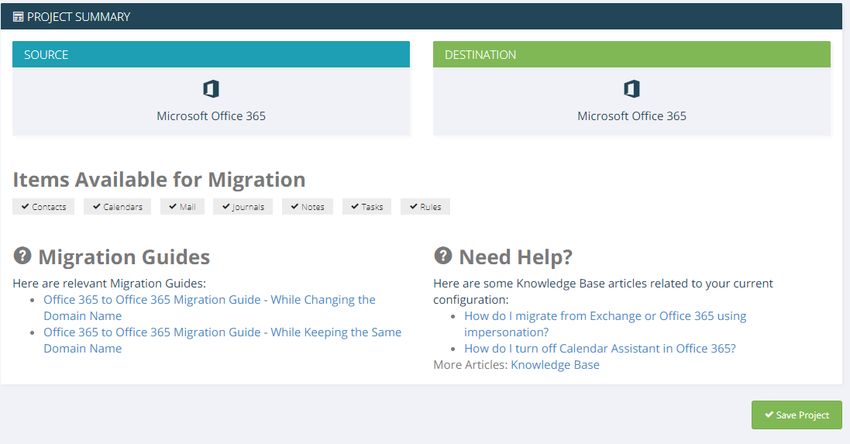This screenshot has width=850, height=444.
Task: Click the Source Office 365 logo icon
Action: (x=211, y=89)
